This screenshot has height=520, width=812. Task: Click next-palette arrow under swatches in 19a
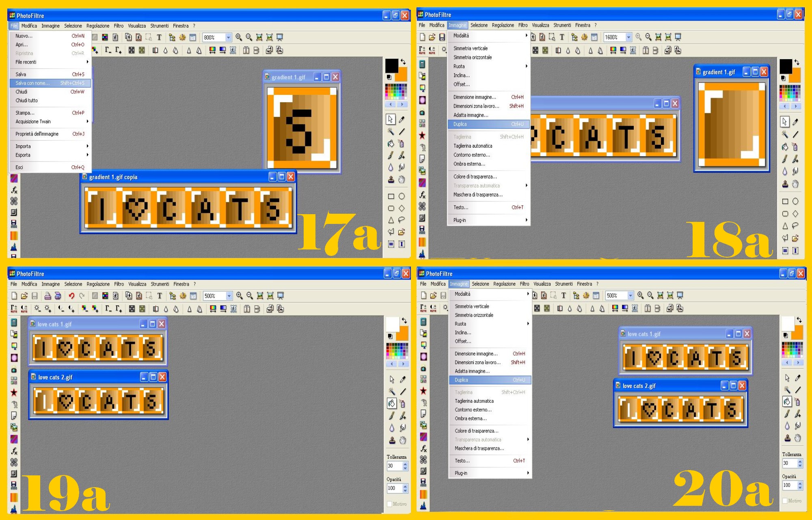point(403,364)
